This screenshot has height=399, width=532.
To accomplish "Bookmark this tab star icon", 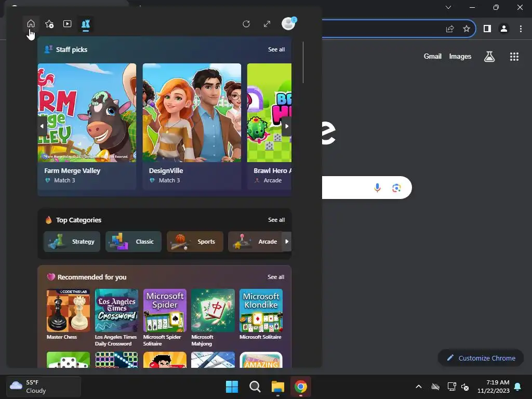I will (467, 29).
